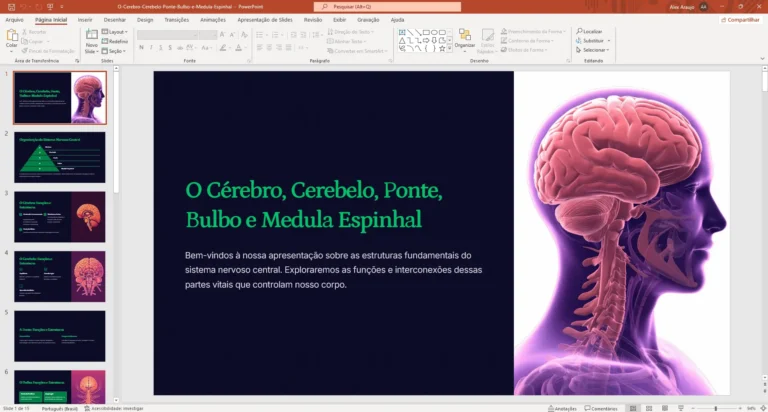Open the Layout dropdown
Viewport: 768px width, 412px height.
click(x=115, y=32)
